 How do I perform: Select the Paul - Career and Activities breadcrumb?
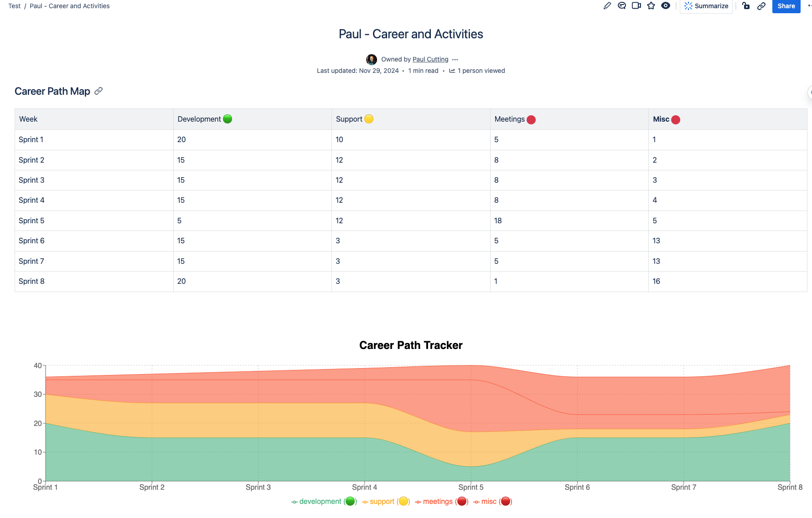click(69, 6)
